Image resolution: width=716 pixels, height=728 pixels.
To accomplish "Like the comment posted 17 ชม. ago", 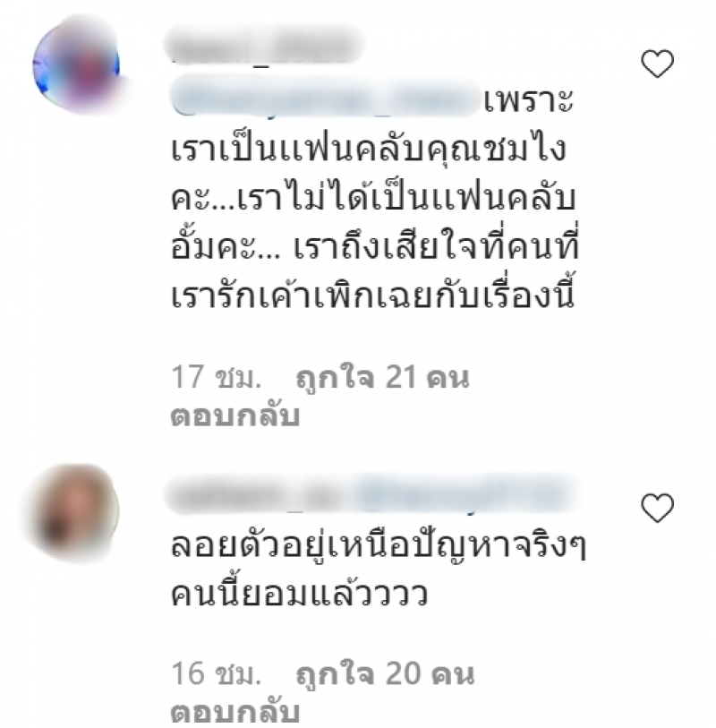I will coord(657,64).
